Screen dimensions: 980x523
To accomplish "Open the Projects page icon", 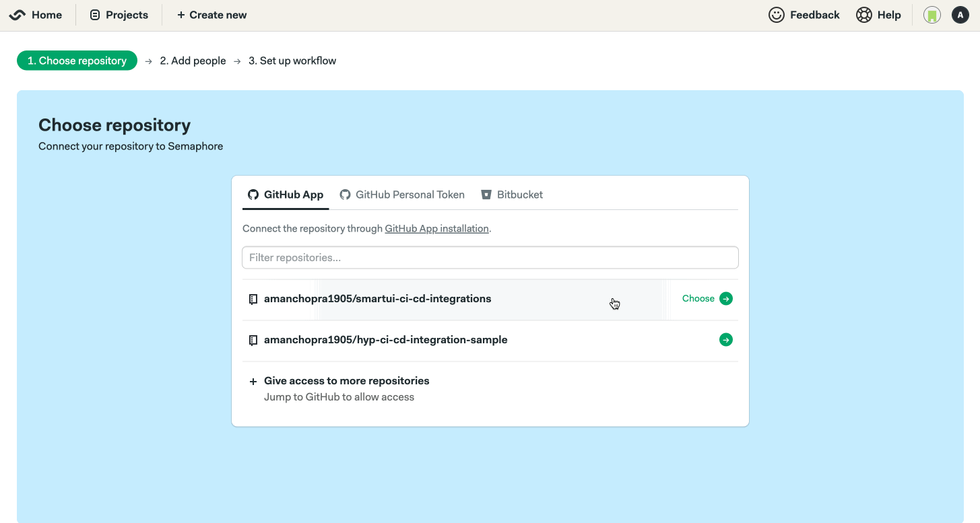I will click(x=95, y=15).
